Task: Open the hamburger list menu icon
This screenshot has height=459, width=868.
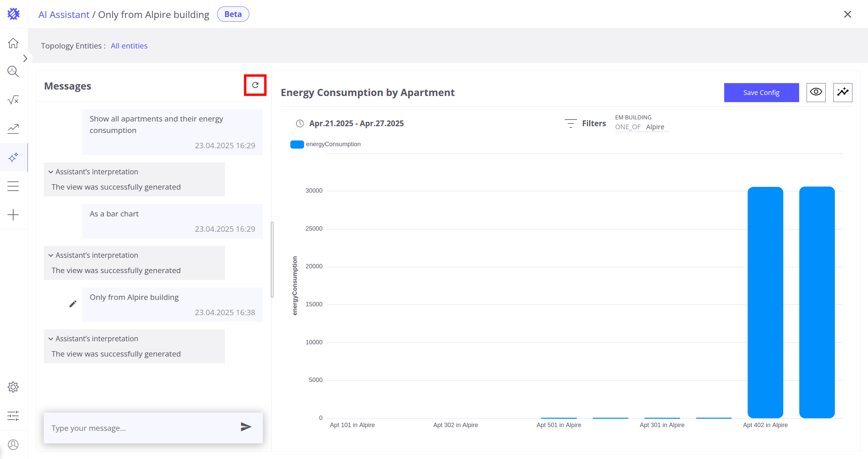Action: pos(13,186)
